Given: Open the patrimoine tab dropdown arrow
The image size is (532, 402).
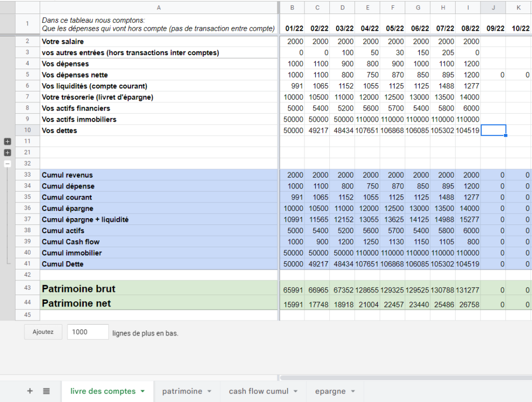Looking at the screenshot, I should (x=209, y=392).
